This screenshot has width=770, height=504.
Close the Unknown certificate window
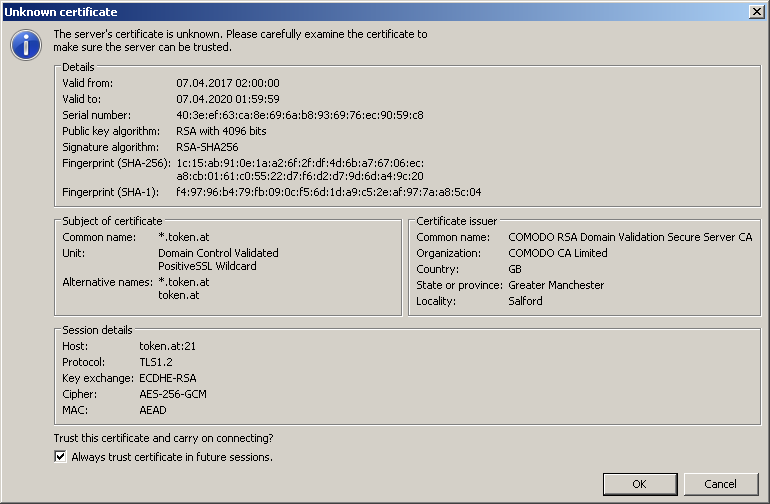pos(758,11)
